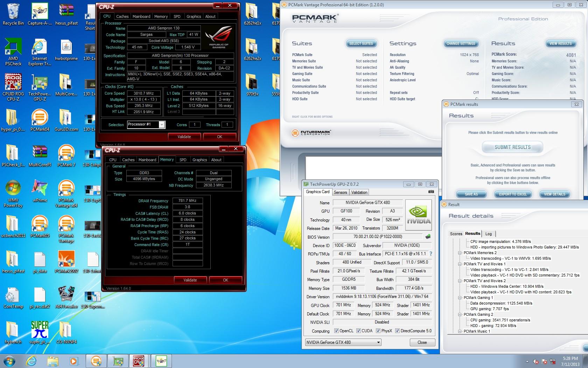Toggle the DirectCompute 5.0 checkbox
This screenshot has height=368, width=588.
coord(397,330)
